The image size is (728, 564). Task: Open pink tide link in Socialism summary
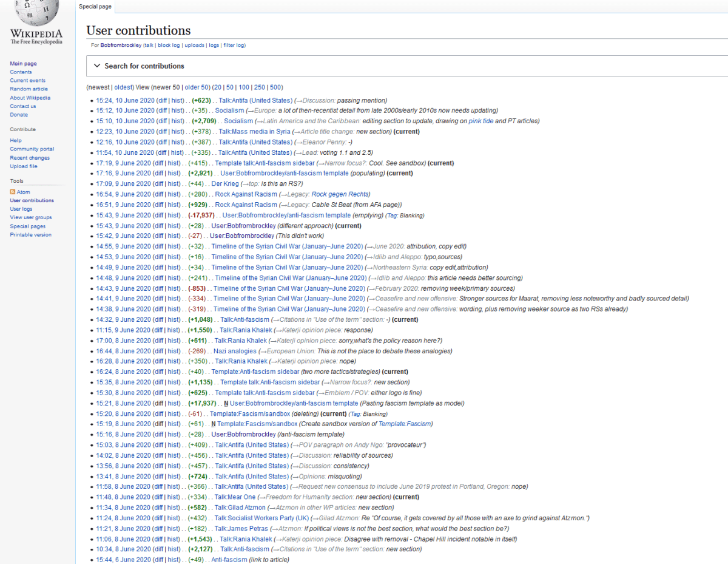[x=481, y=121]
